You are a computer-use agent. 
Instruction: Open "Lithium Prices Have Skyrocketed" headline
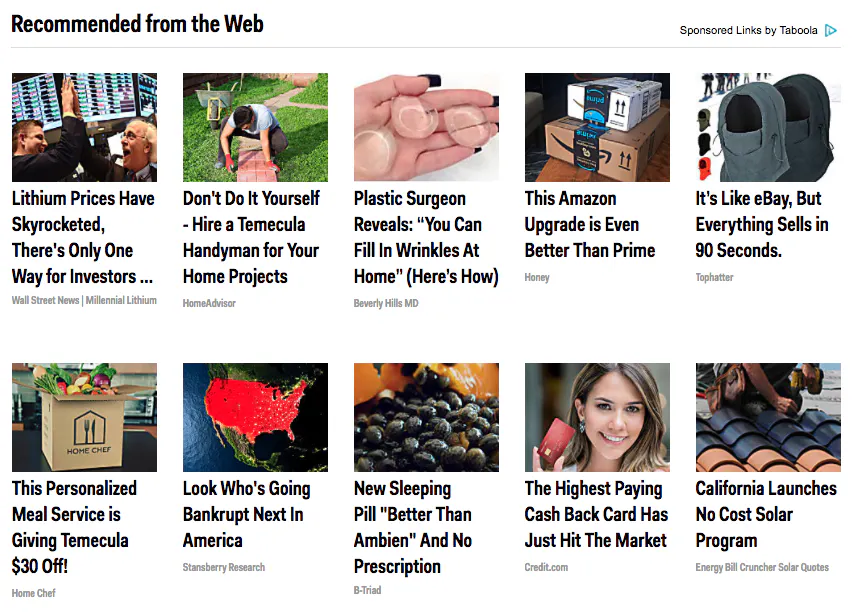point(84,237)
